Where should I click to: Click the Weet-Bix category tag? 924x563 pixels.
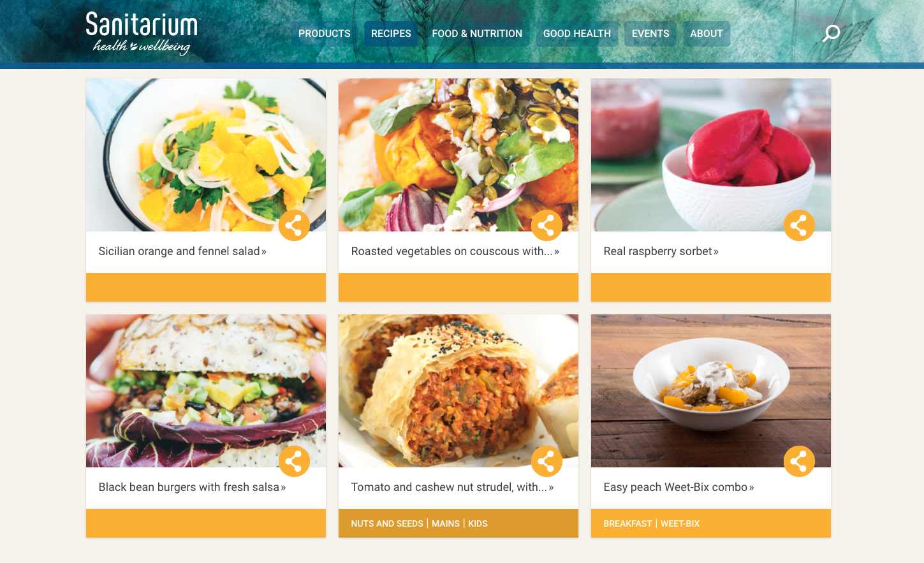pos(680,523)
